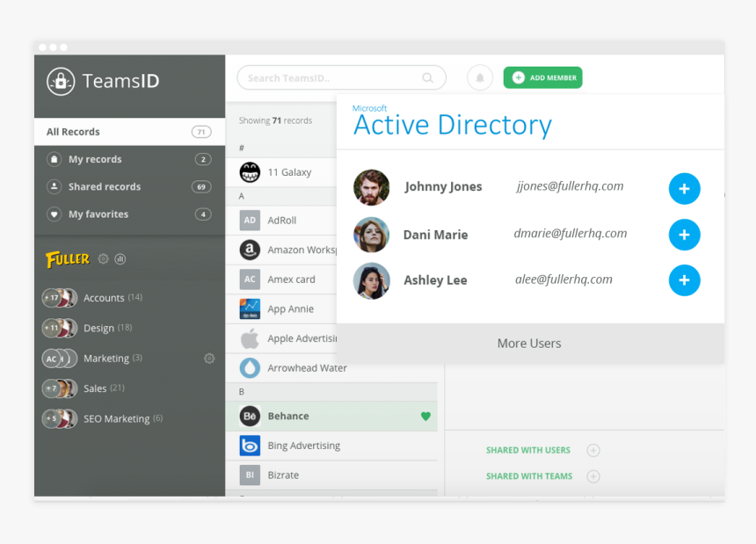
Task: Open the notifications bell
Action: click(x=480, y=77)
